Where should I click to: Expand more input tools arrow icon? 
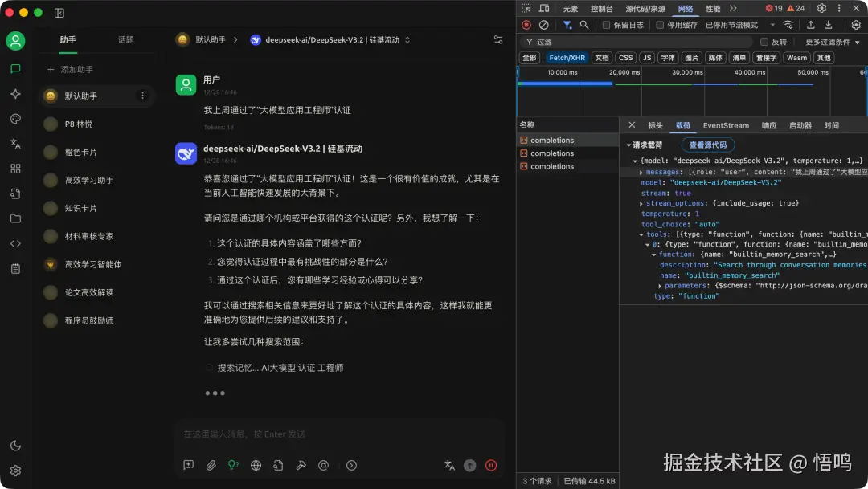pyautogui.click(x=351, y=465)
